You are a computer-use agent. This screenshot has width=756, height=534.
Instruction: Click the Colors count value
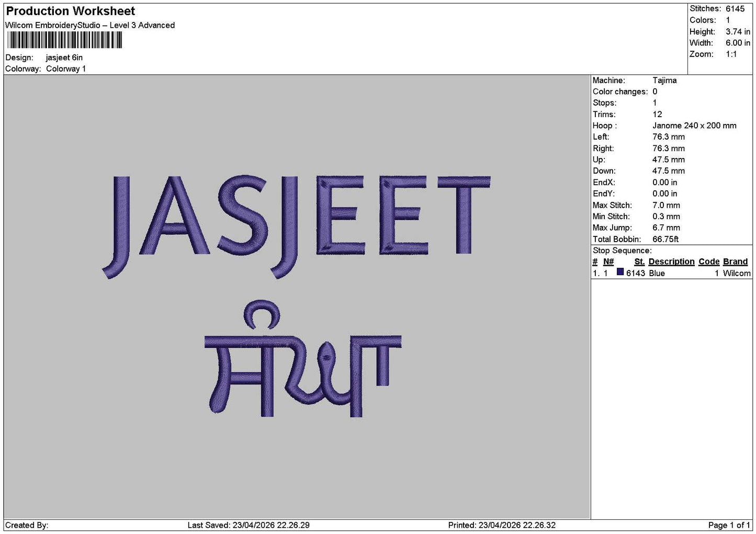tap(728, 20)
